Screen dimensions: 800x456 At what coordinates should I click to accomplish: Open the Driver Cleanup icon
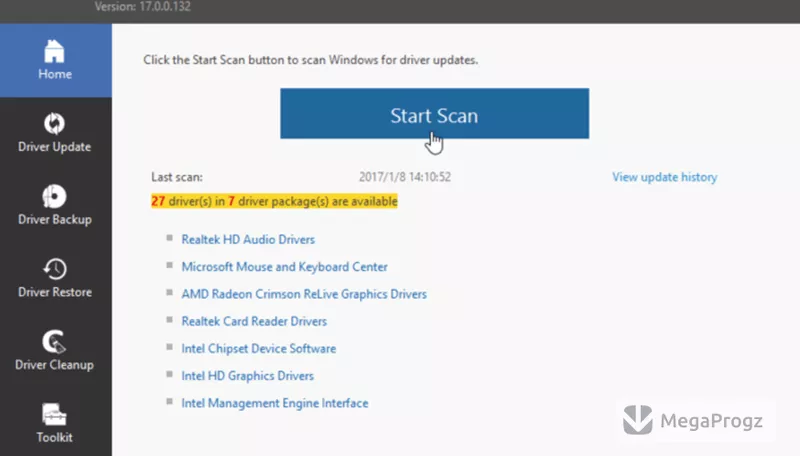(54, 342)
